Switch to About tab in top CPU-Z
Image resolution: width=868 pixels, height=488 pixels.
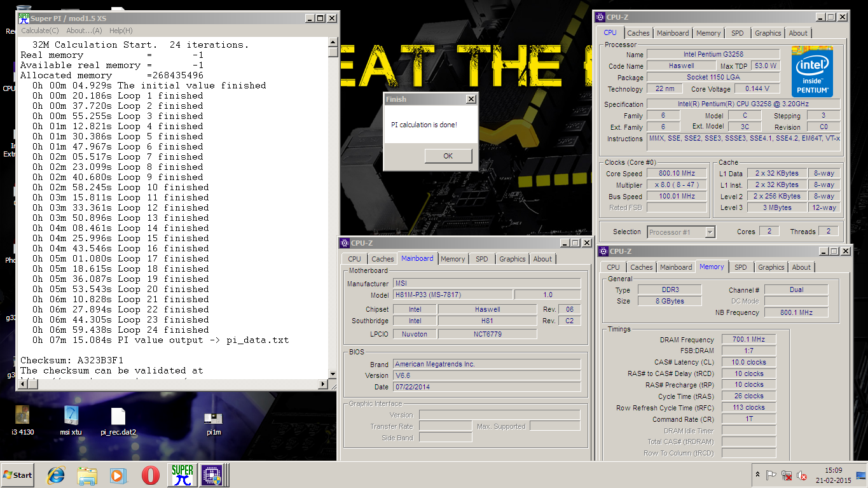[x=798, y=33]
